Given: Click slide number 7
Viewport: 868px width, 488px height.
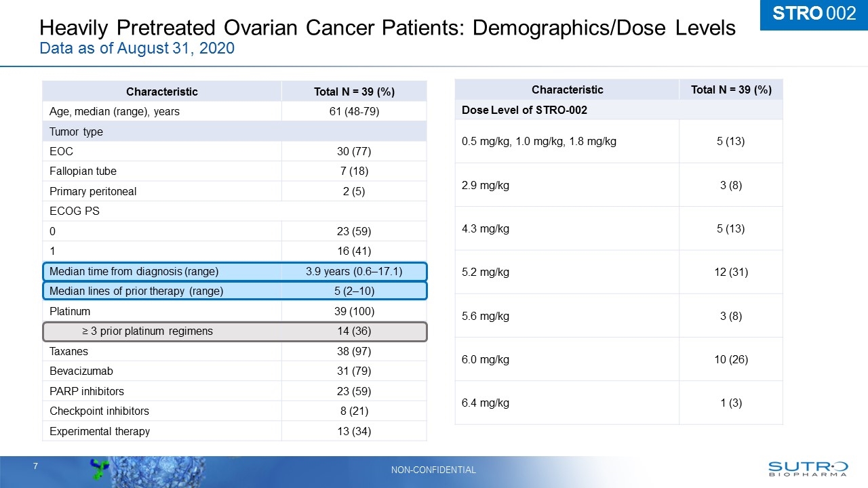Looking at the screenshot, I should (35, 466).
